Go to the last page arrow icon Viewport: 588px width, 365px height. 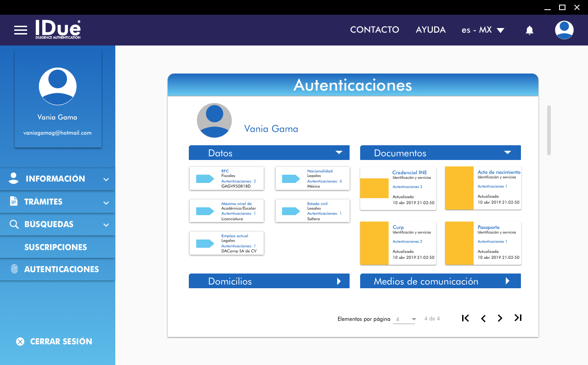pos(518,318)
